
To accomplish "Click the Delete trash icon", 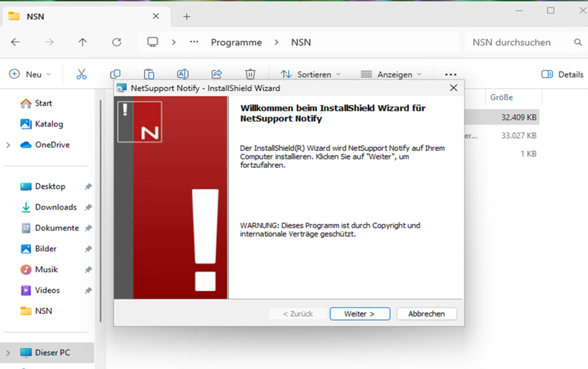I will (250, 74).
